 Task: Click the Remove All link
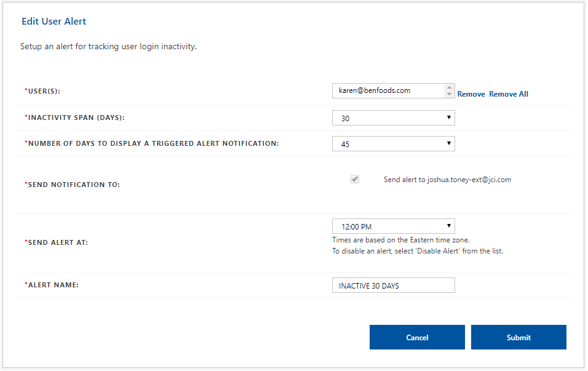coord(508,94)
